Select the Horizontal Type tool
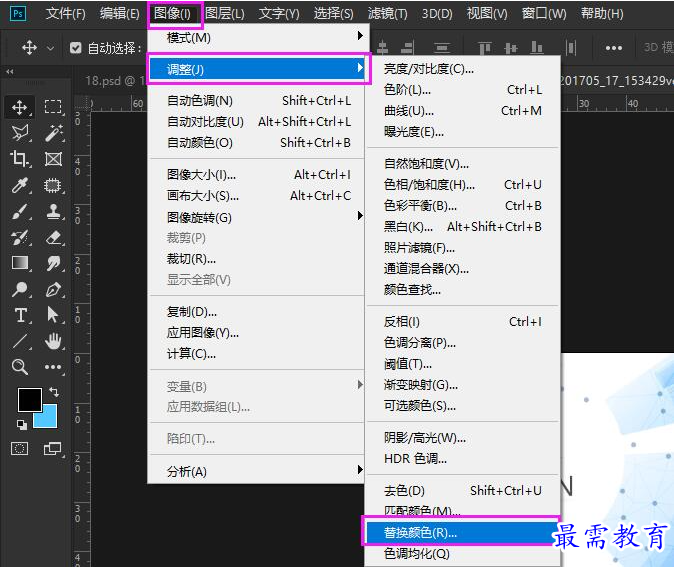Image resolution: width=676 pixels, height=568 pixels. point(19,315)
